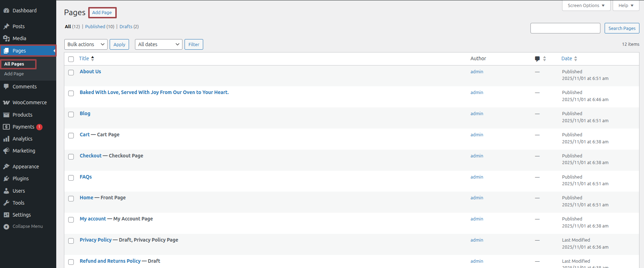Image resolution: width=644 pixels, height=268 pixels.
Task: Click the Analytics bar chart icon
Action: pyautogui.click(x=6, y=139)
